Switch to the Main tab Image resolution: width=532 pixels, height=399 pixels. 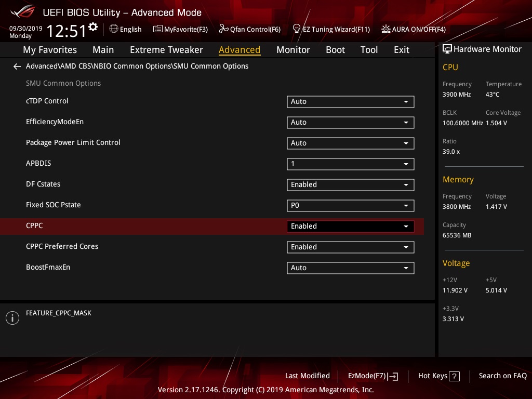(x=103, y=50)
